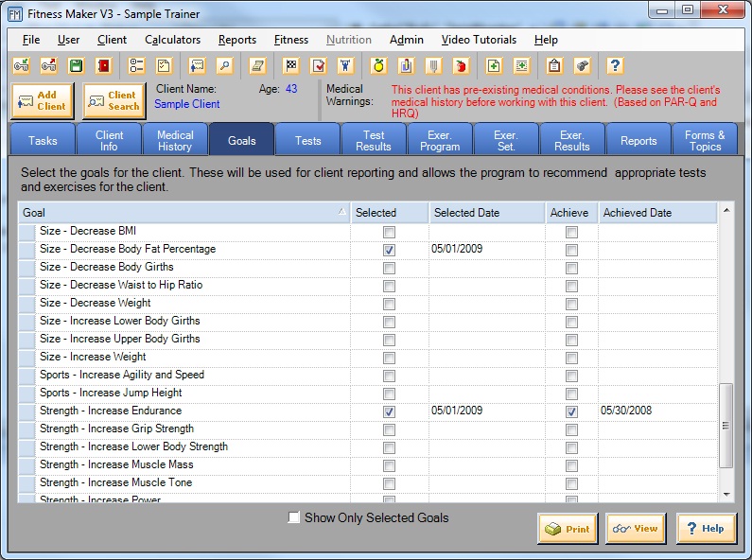752x560 pixels.
Task: Click the weightlifter exercise icon
Action: click(x=345, y=65)
